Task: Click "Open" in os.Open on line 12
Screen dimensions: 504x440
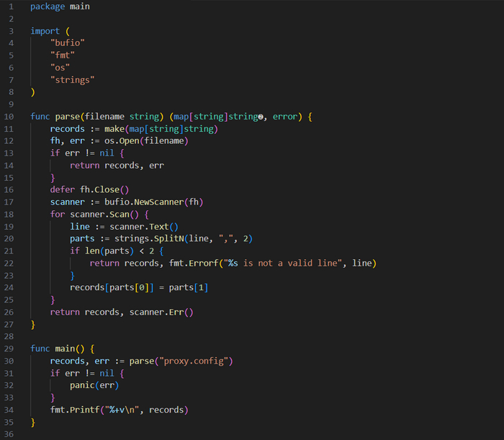Action: (129, 141)
